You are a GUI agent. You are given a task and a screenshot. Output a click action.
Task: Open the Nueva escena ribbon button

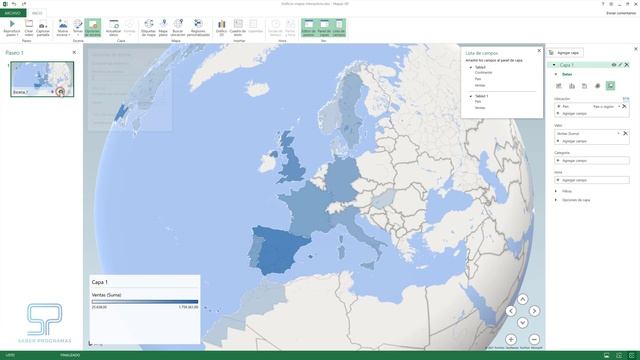[x=63, y=28]
